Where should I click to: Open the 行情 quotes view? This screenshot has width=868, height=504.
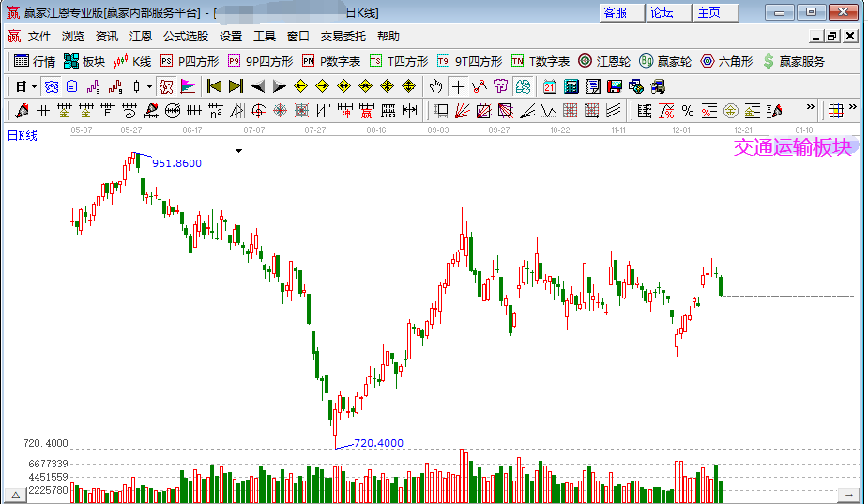(35, 62)
